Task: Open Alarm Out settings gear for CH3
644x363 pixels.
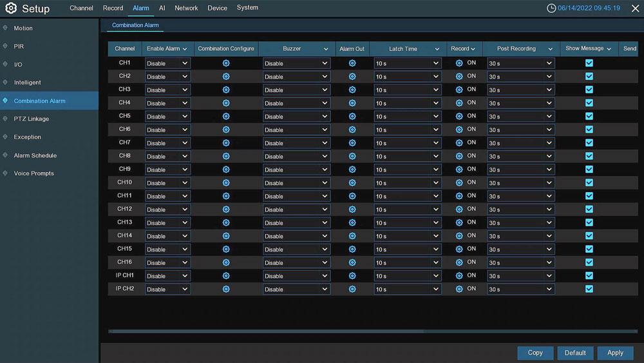Action: [x=352, y=90]
